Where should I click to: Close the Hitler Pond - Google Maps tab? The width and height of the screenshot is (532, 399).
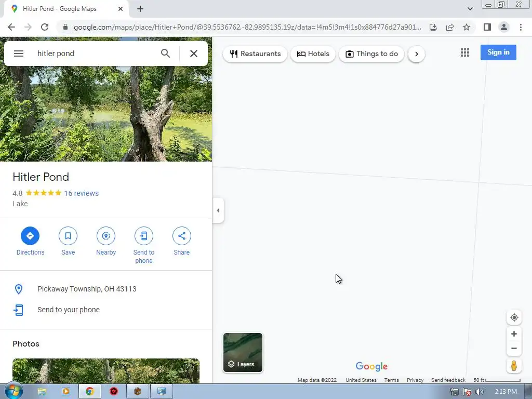[121, 9]
